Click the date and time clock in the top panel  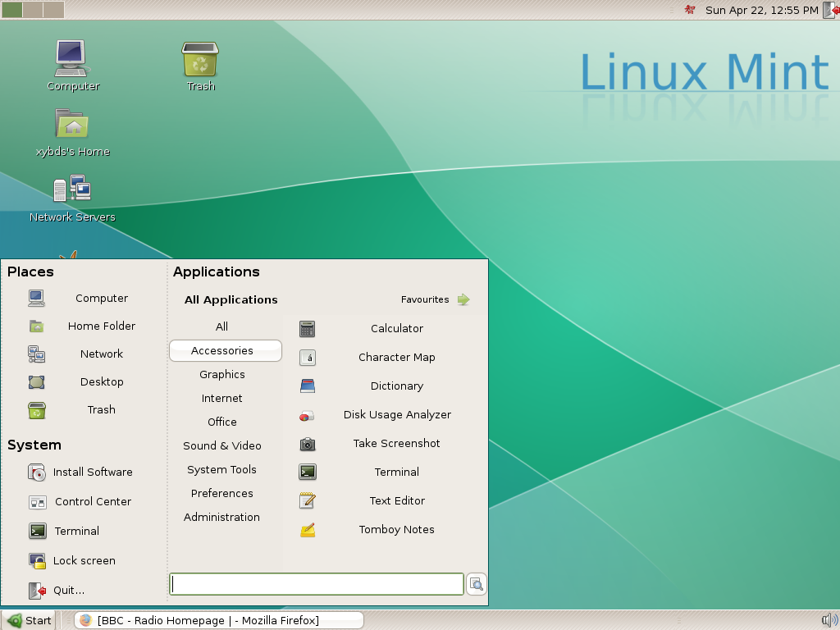(761, 10)
